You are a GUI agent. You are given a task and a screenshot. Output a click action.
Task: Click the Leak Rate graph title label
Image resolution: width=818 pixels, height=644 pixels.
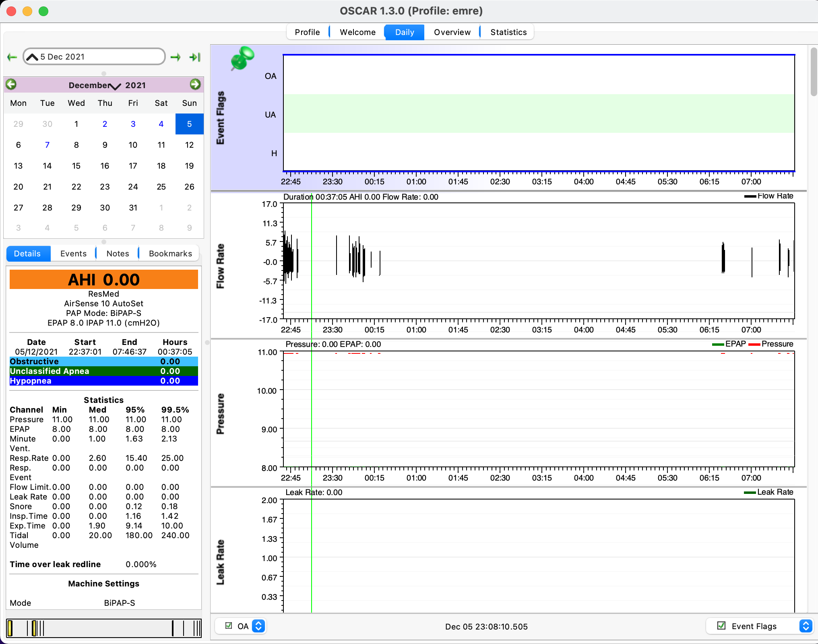coord(220,562)
